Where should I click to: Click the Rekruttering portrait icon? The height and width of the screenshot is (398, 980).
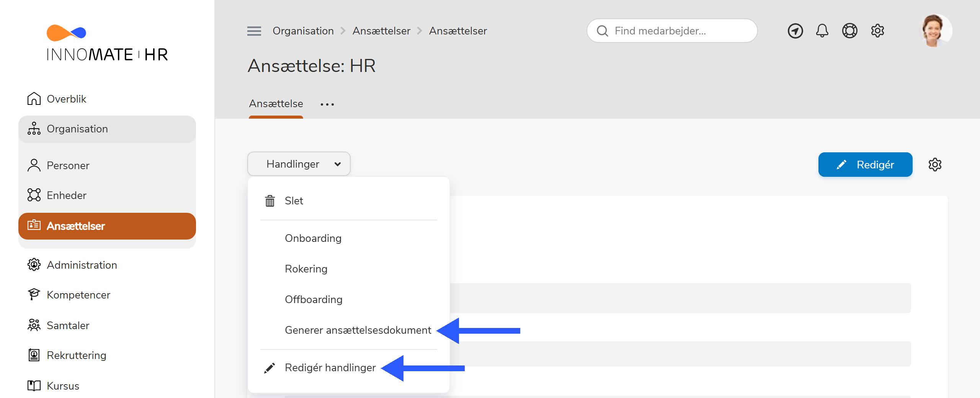click(34, 355)
